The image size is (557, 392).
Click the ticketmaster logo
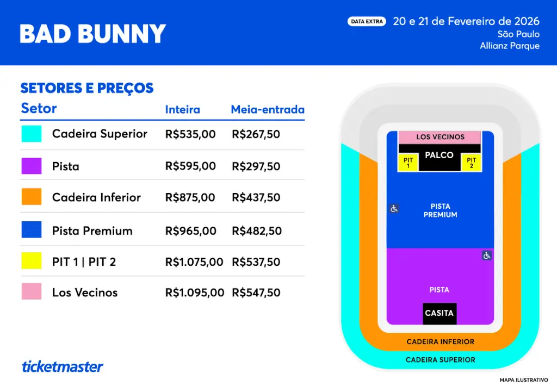[x=63, y=367]
